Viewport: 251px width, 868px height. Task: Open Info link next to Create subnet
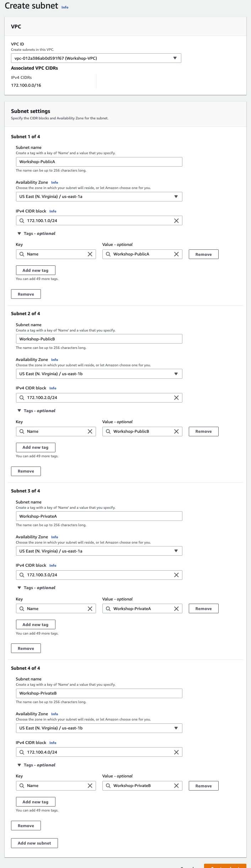[65, 7]
